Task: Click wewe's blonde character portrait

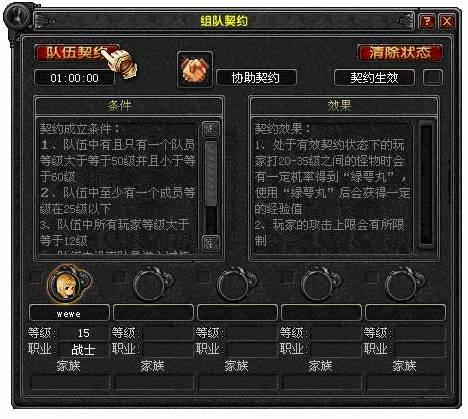Action: (68, 284)
